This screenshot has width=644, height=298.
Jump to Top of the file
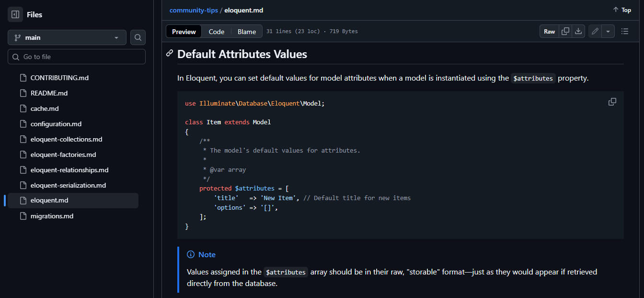click(x=622, y=10)
